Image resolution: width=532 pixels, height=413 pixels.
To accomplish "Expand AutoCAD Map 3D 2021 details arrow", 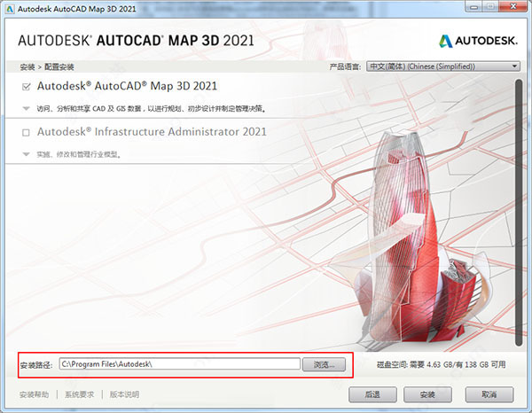I will [26, 108].
